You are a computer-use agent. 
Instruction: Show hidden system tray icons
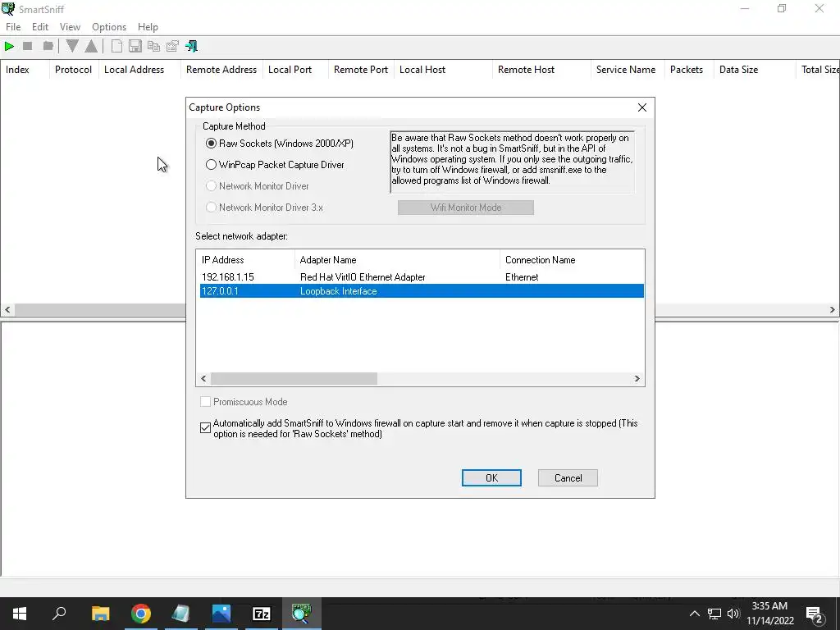point(694,614)
